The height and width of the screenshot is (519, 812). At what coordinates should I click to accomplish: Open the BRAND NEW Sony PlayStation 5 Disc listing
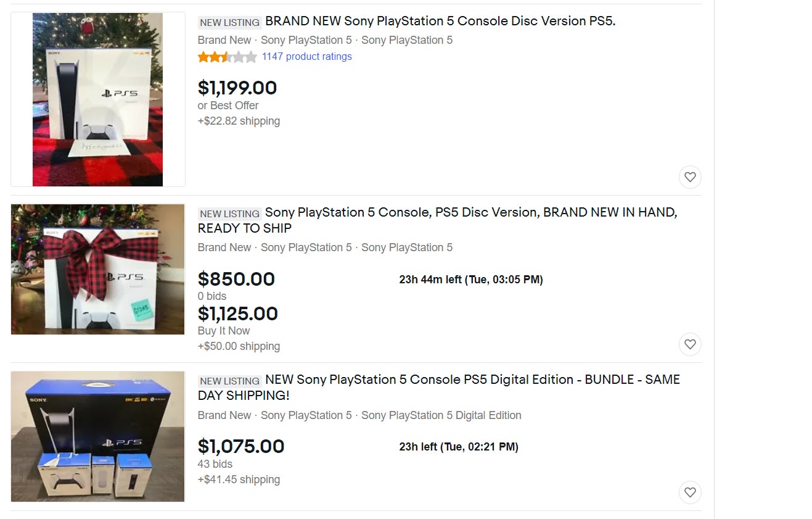click(441, 21)
